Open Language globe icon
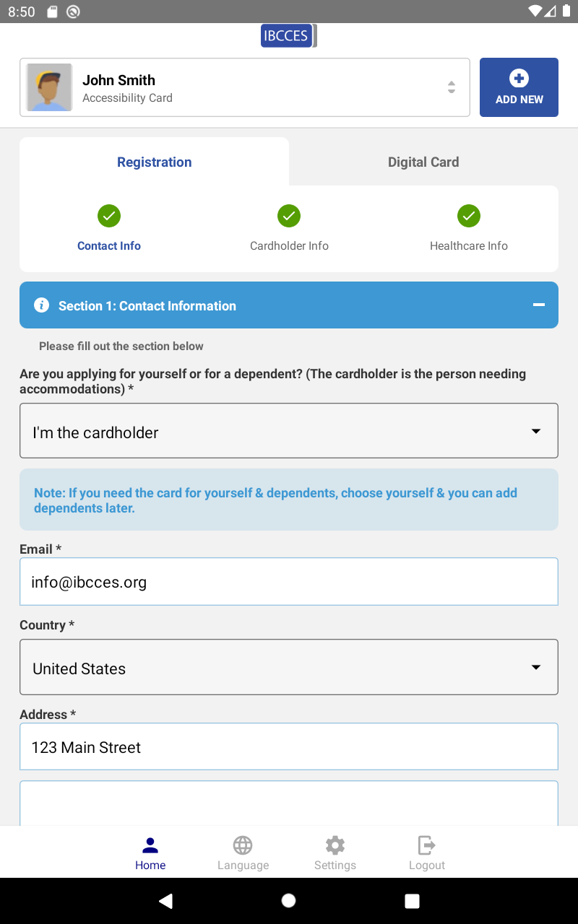The height and width of the screenshot is (924, 578). 243,845
